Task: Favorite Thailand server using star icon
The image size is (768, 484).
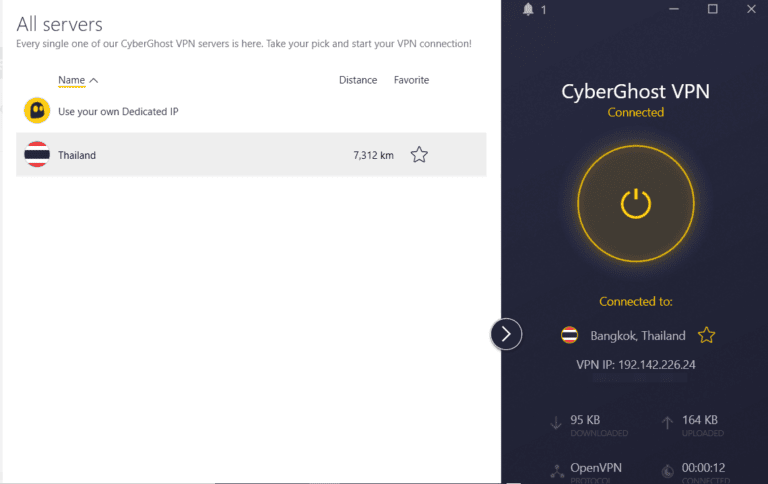Action: click(419, 155)
